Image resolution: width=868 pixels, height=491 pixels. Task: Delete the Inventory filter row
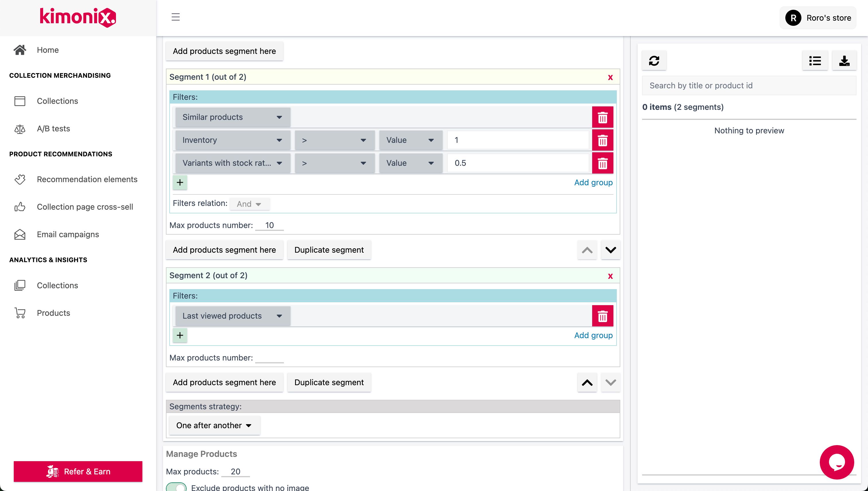point(603,140)
